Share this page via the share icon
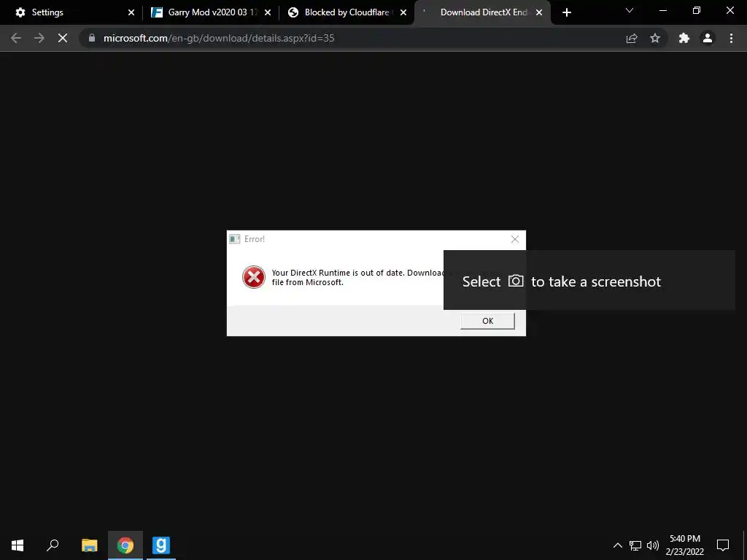The height and width of the screenshot is (560, 747). click(x=632, y=38)
